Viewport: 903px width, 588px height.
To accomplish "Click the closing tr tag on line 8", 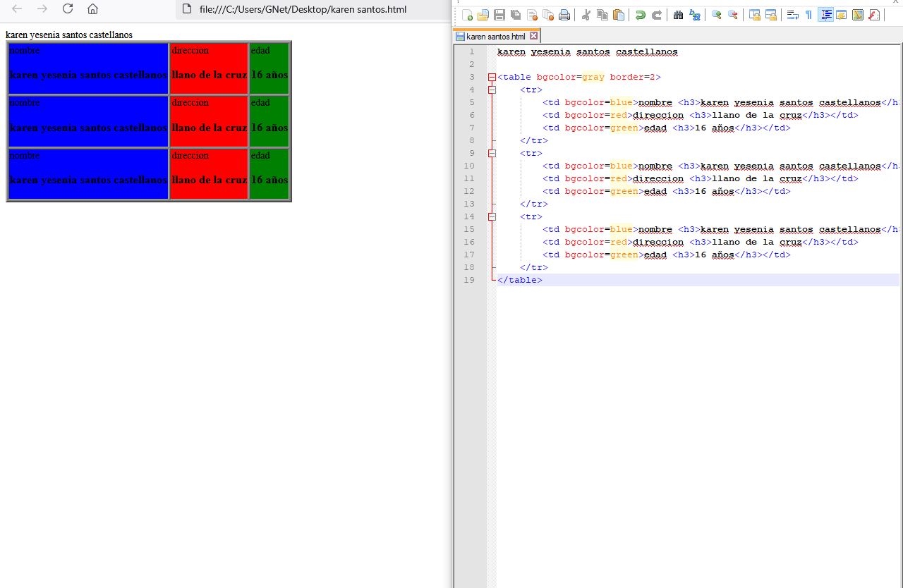I will [534, 140].
